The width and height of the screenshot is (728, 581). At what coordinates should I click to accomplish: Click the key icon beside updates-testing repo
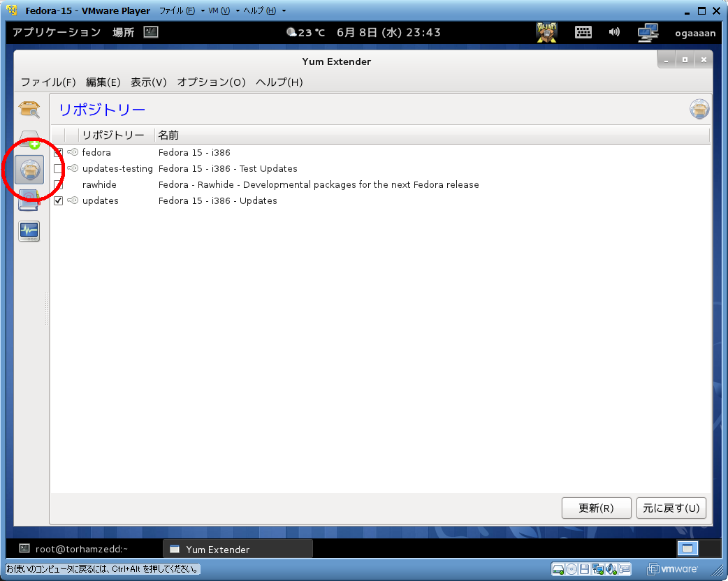(73, 168)
